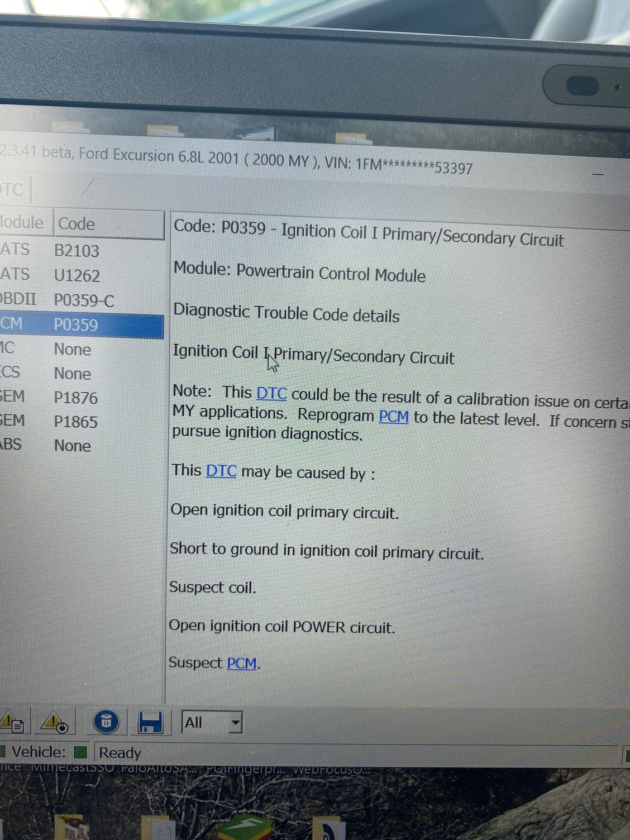Click the DTC hyperlink in the Note text
630x840 pixels.
[271, 393]
